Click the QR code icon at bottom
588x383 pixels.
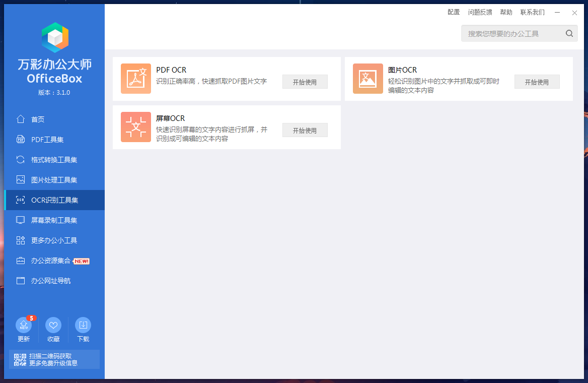click(20, 360)
